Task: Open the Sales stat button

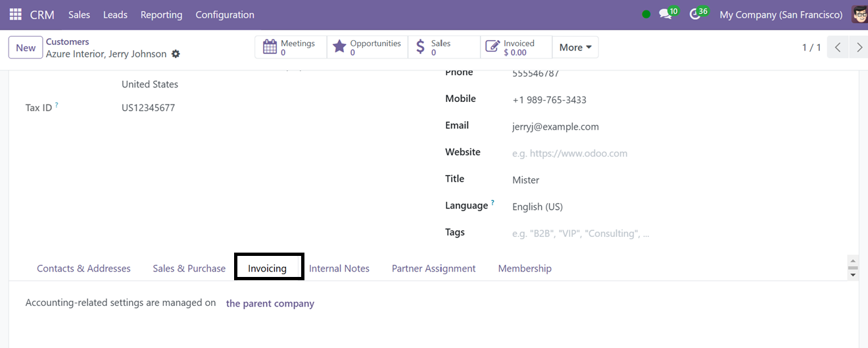Action: [445, 47]
